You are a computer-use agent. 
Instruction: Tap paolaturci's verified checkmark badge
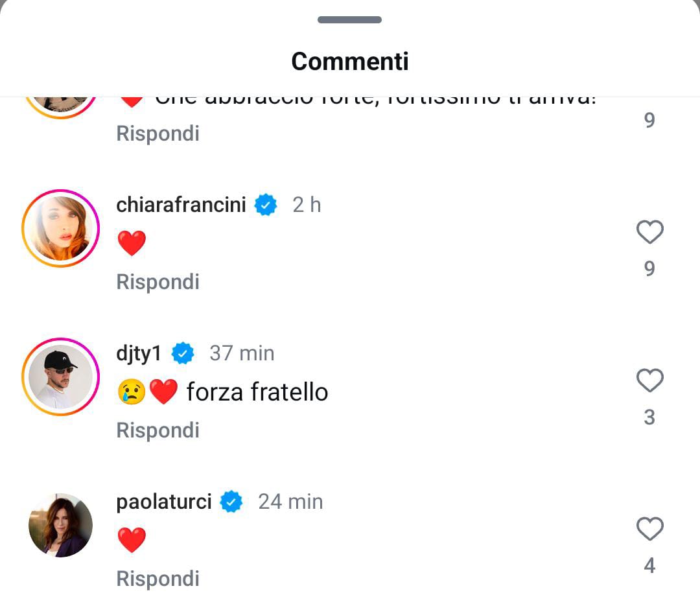[x=231, y=502]
